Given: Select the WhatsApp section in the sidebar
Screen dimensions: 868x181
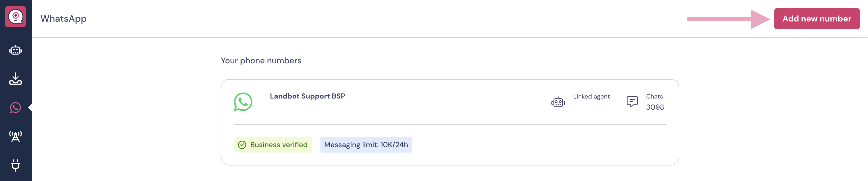Looking at the screenshot, I should tap(16, 108).
